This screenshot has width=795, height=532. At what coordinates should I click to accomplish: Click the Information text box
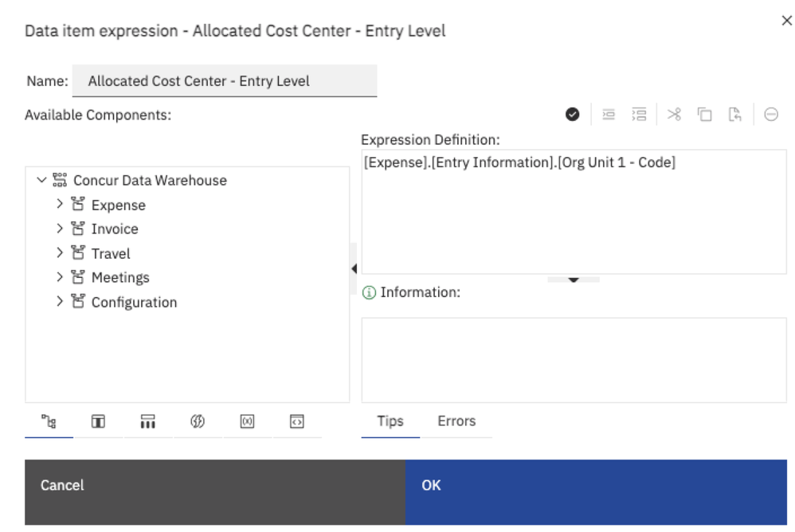click(x=574, y=360)
